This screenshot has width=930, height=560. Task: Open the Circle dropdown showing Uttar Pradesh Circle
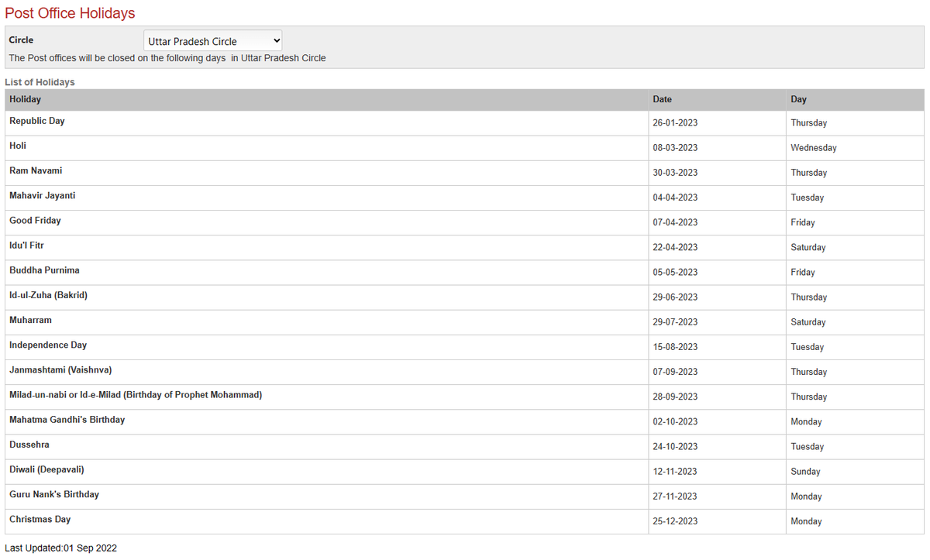tap(213, 41)
